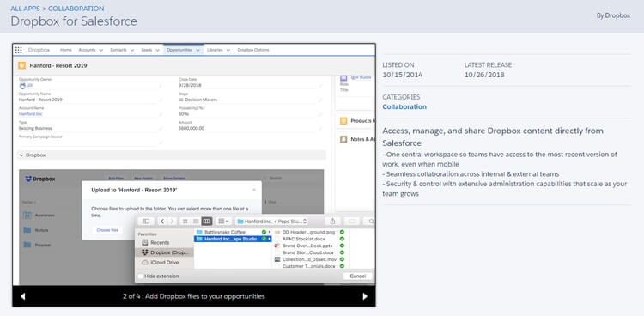This screenshot has height=316, width=644.
Task: Open the Libraries tab
Action: click(215, 50)
